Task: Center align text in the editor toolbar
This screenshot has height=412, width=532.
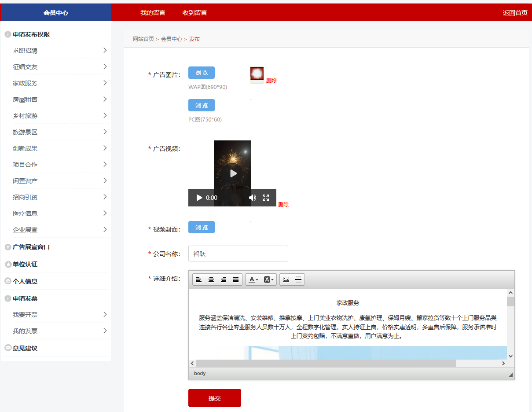Action: point(211,280)
